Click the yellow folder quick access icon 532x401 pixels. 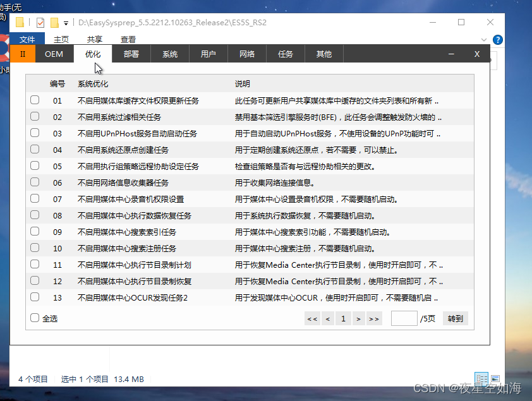[x=21, y=21]
